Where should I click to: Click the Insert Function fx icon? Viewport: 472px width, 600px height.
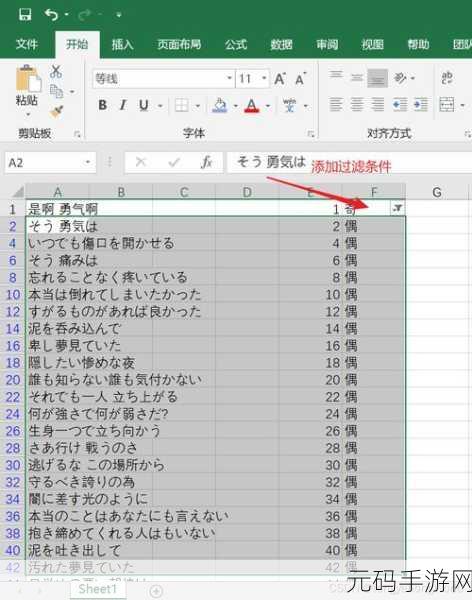(x=207, y=162)
